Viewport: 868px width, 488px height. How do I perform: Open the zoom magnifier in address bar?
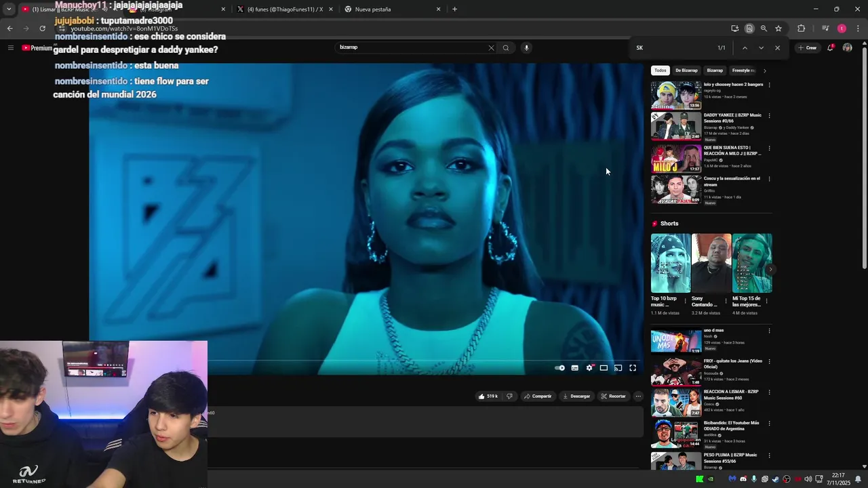764,28
